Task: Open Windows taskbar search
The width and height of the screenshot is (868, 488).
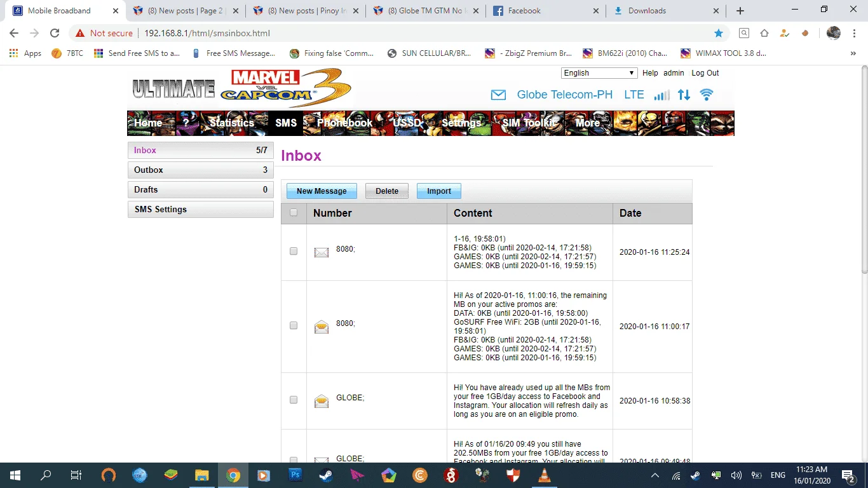Action: point(46,475)
